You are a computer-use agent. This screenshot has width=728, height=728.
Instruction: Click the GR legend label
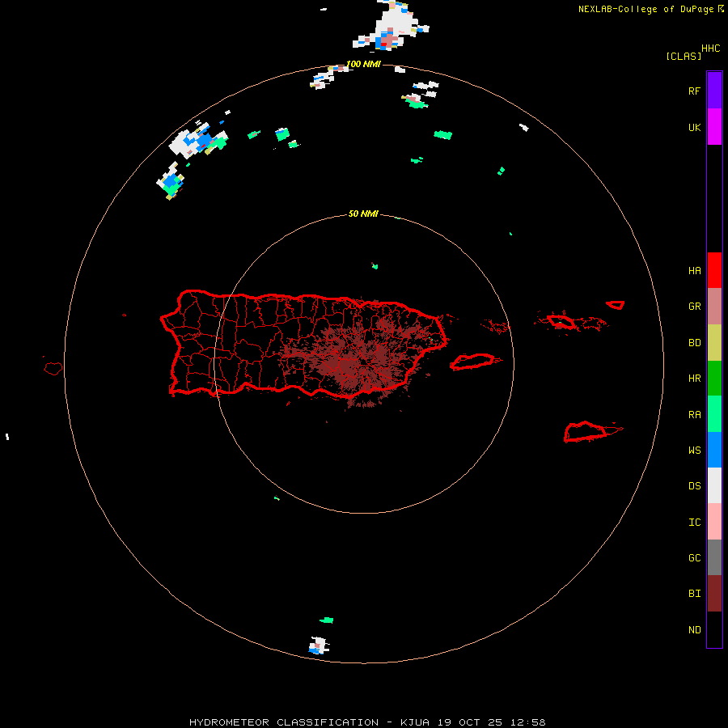tap(694, 307)
